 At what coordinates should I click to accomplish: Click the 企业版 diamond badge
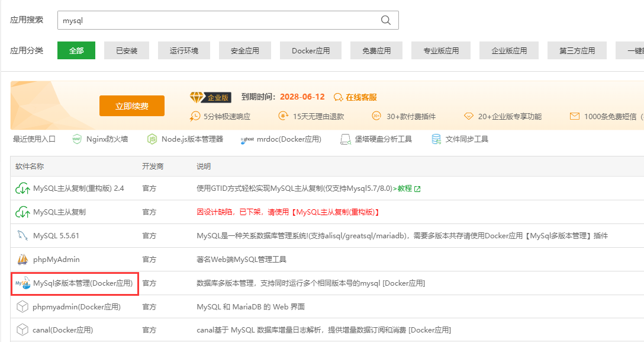[x=211, y=97]
